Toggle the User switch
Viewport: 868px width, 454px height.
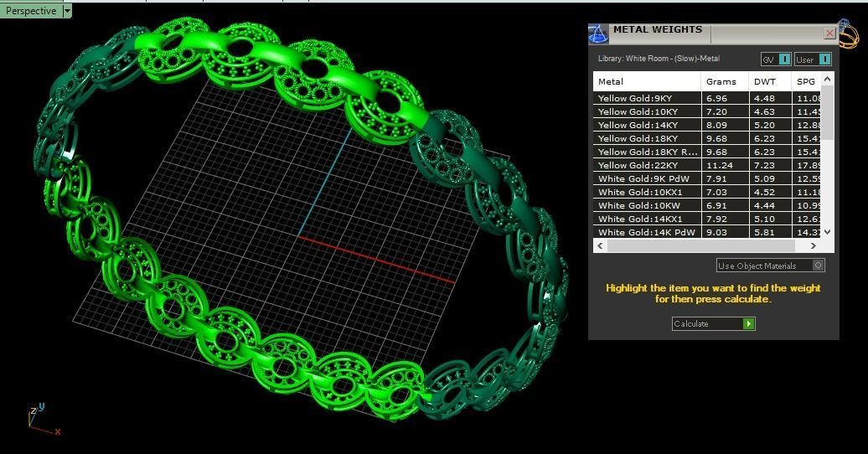coord(813,59)
